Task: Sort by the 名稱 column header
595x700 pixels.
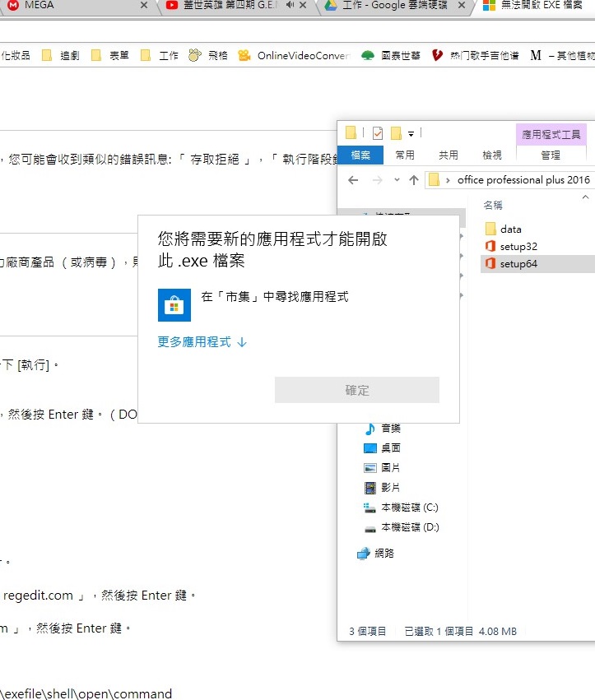Action: pyautogui.click(x=493, y=205)
